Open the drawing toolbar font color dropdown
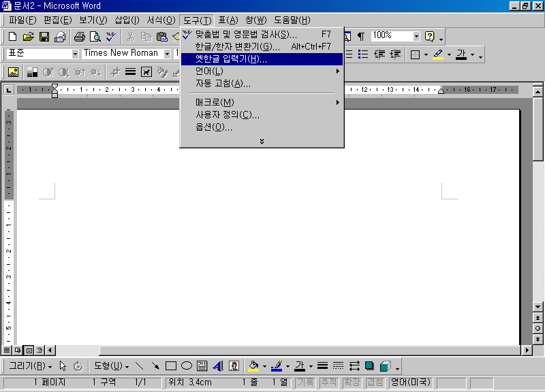 tap(311, 366)
